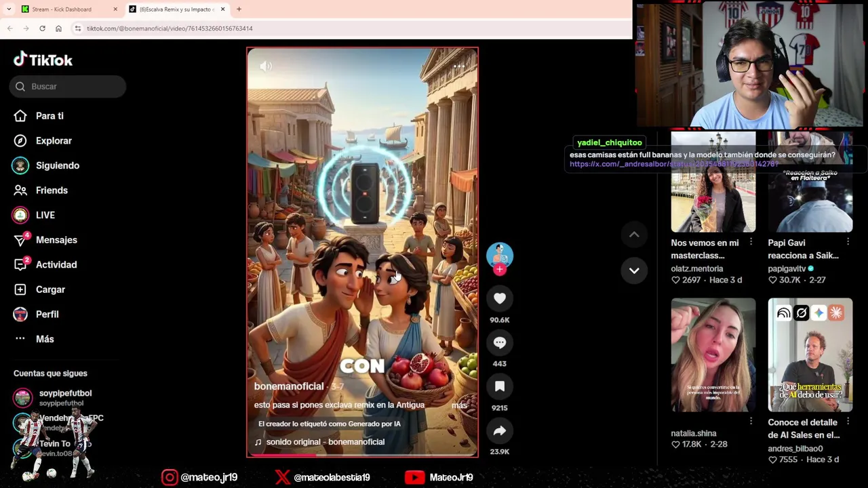Expand the caption with the más link

click(x=460, y=405)
